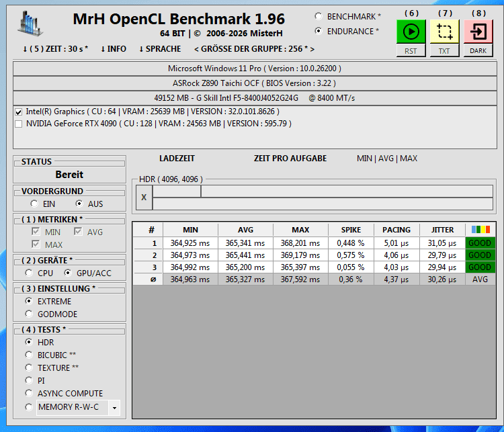The width and height of the screenshot is (504, 432).
Task: Click the GOOD rating in row 3
Action: click(480, 267)
